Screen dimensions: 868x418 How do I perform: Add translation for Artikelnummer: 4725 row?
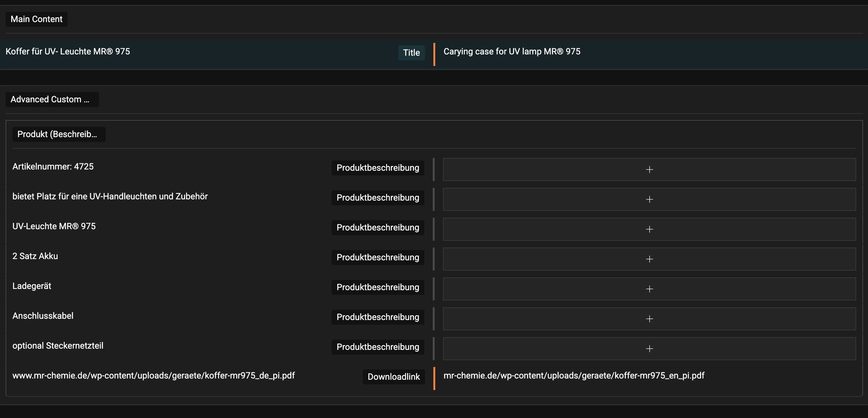649,170
